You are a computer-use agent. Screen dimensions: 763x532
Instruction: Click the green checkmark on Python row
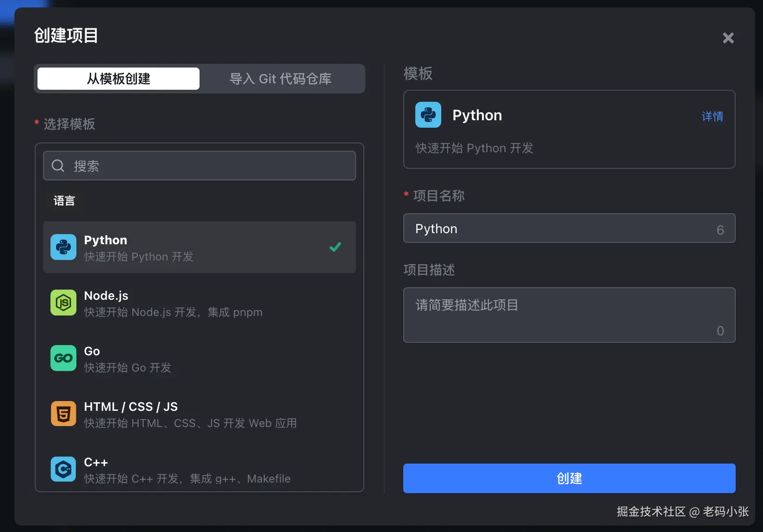[335, 247]
